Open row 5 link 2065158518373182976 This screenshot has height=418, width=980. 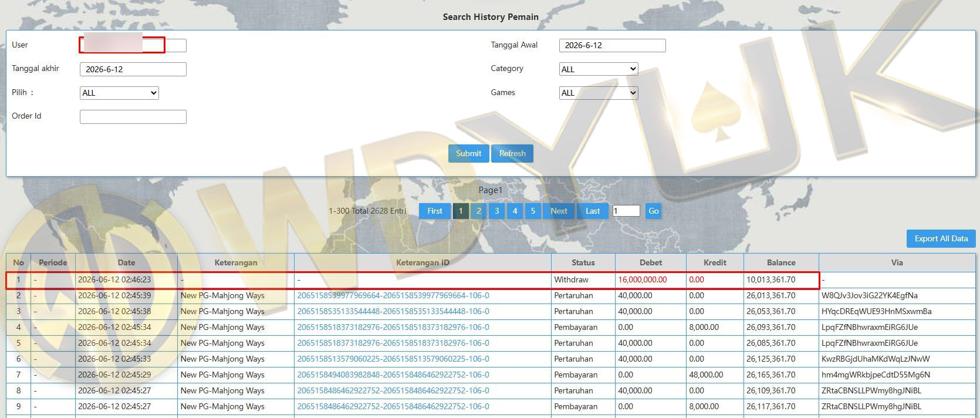click(x=393, y=343)
